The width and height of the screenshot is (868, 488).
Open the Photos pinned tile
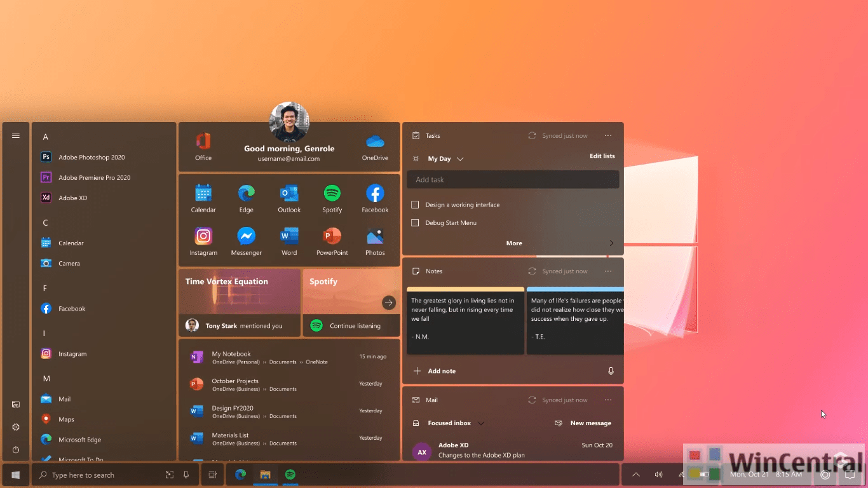click(x=375, y=241)
